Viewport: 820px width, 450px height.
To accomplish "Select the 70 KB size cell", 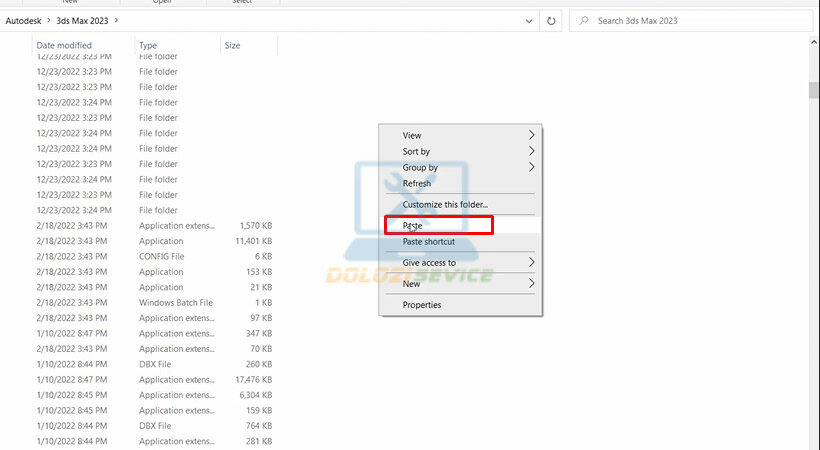I will pos(261,349).
